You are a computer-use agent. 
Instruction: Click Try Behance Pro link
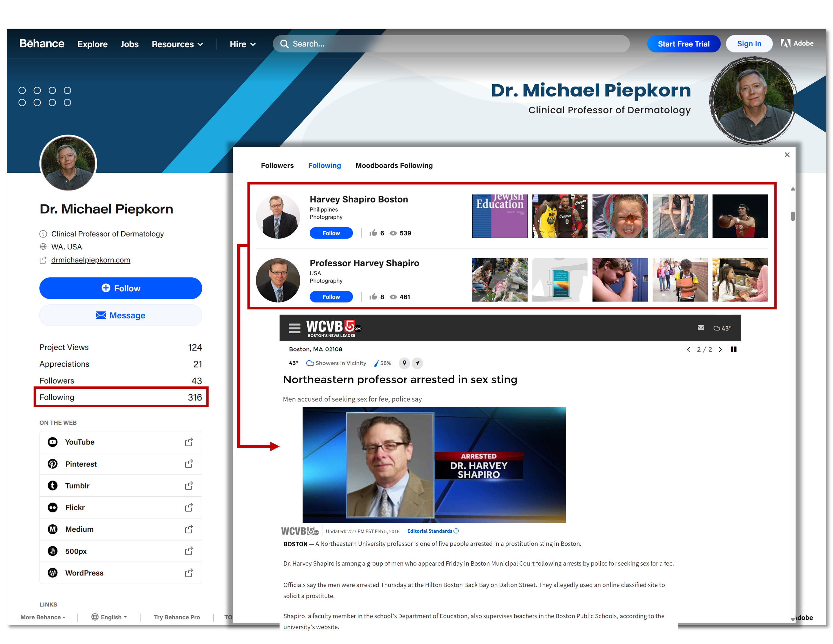click(177, 617)
